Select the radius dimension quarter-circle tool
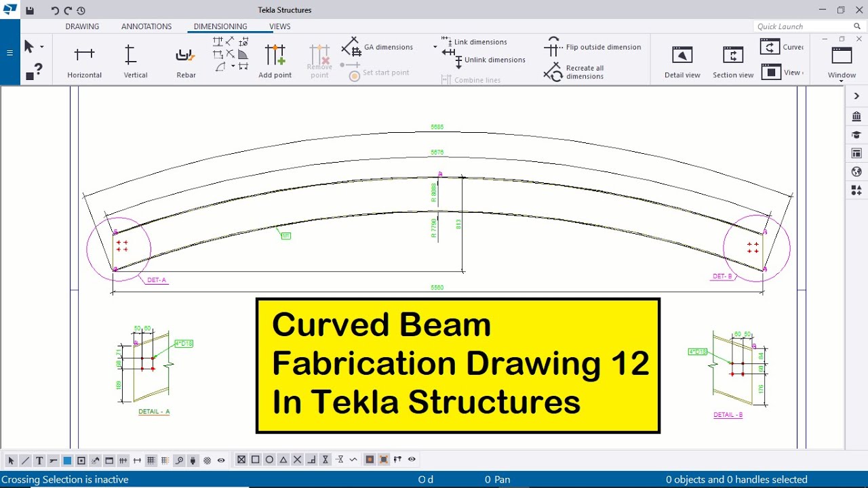Image resolution: width=868 pixels, height=488 pixels. 243,54
